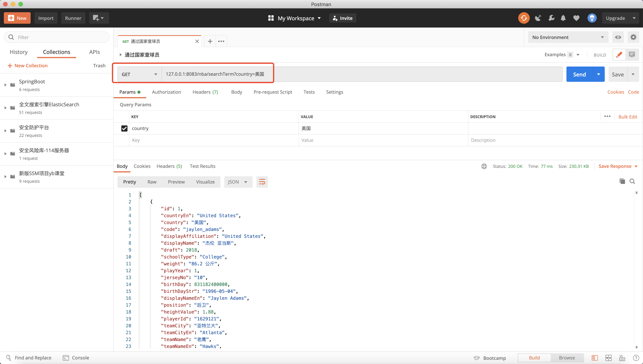This screenshot has width=643, height=364.
Task: Open the Cookies link
Action: click(615, 92)
